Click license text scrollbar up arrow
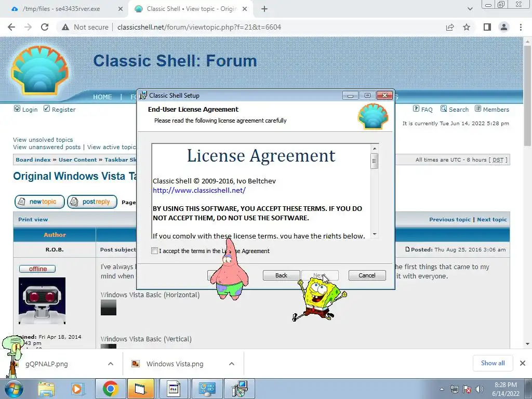Image resolution: width=532 pixels, height=399 pixels. click(375, 148)
